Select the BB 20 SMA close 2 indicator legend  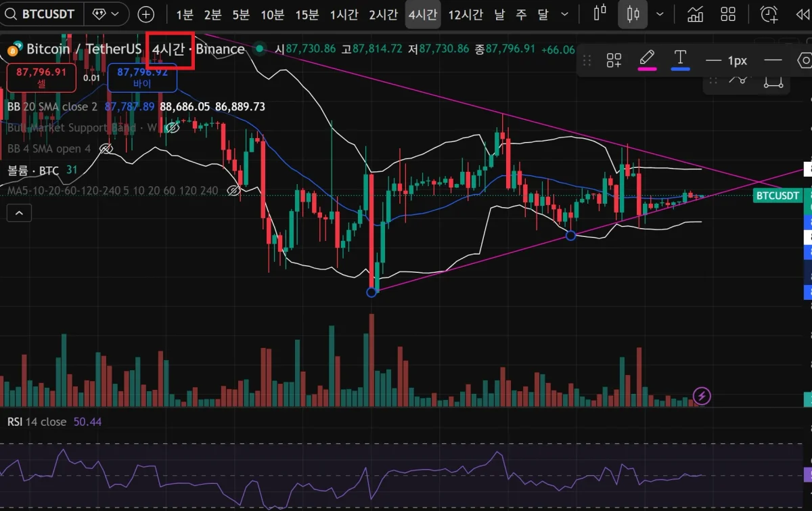(52, 107)
